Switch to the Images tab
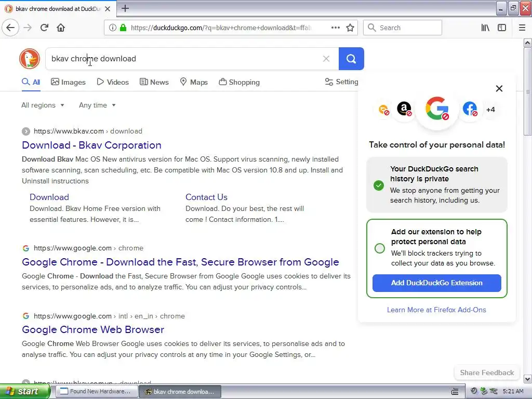 pos(68,82)
